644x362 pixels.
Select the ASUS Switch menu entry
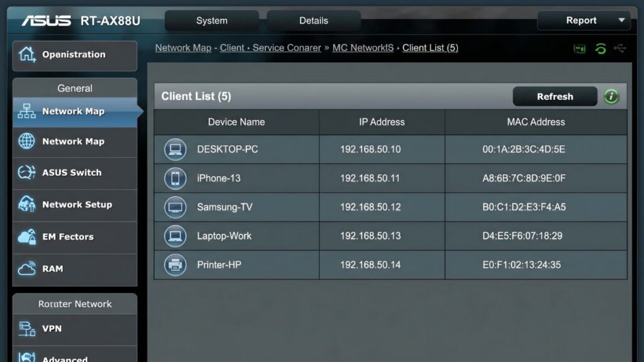75,173
